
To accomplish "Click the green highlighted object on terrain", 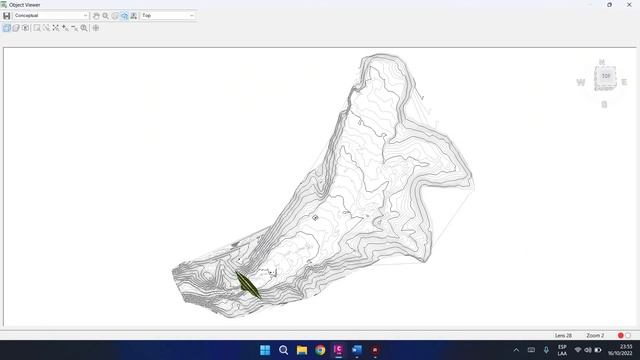I will pyautogui.click(x=248, y=284).
